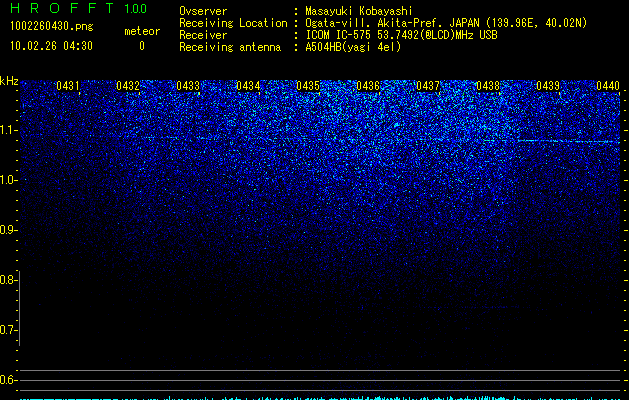This screenshot has width=629, height=400.
Task: Click the 0.7 frequency axis label
Action: coord(8,330)
